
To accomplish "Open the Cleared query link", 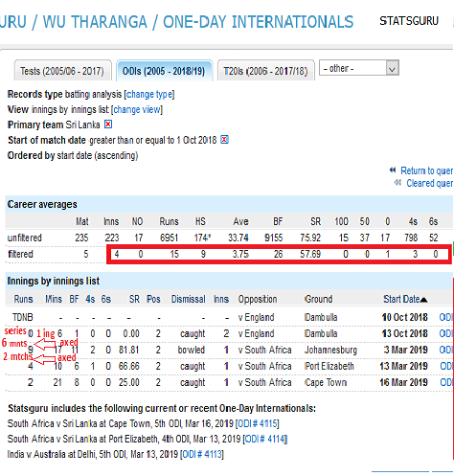I will pyautogui.click(x=430, y=183).
